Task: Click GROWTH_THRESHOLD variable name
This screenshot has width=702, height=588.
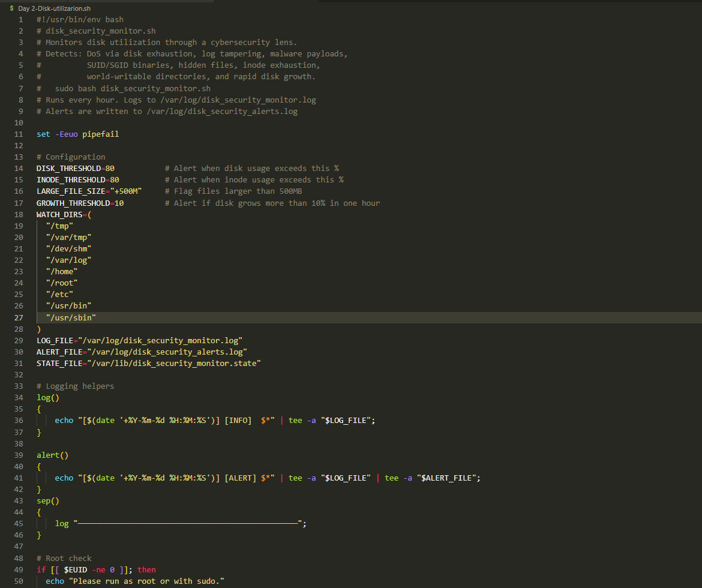Action: (73, 203)
